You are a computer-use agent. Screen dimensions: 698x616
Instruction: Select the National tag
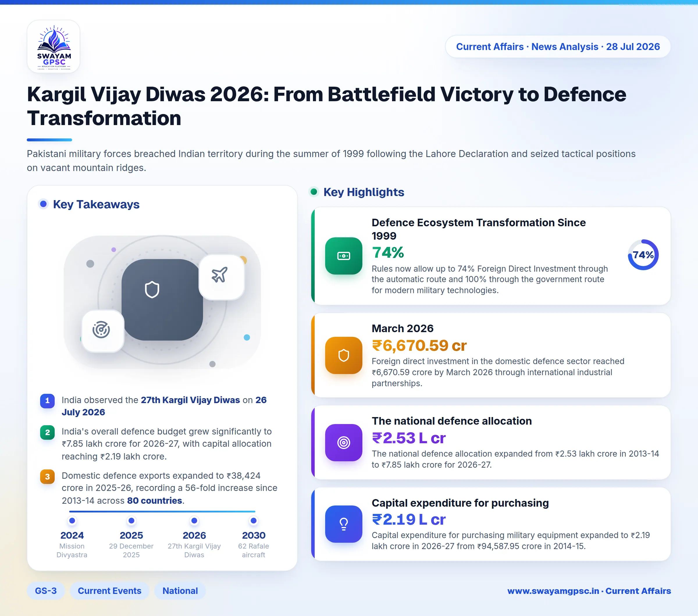(180, 591)
